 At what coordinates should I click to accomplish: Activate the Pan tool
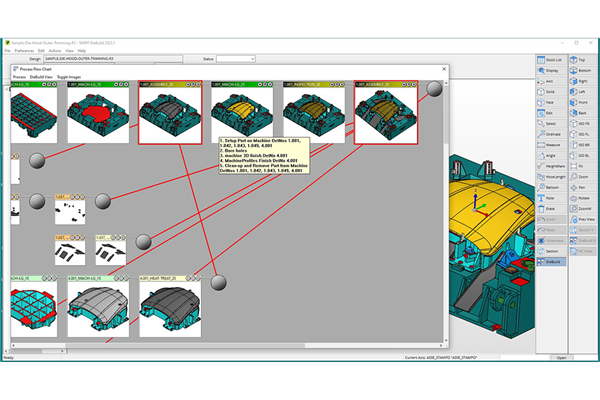click(x=583, y=188)
